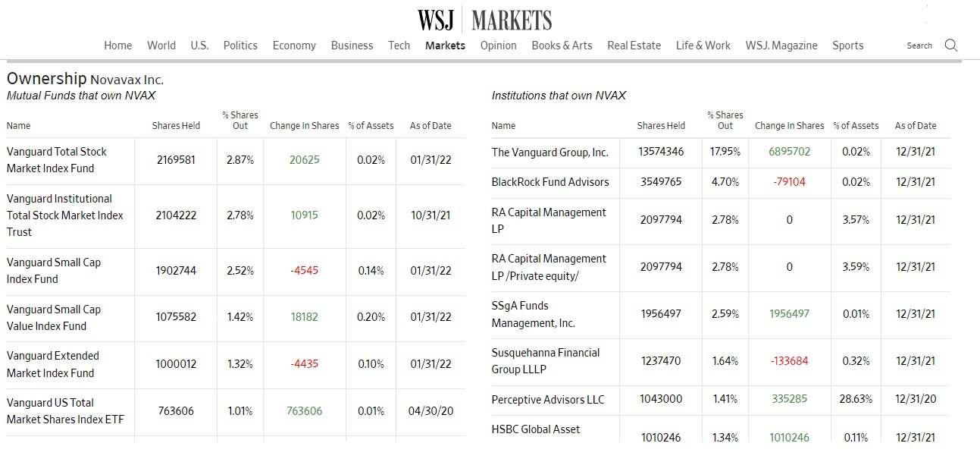The image size is (980, 462).
Task: Click institutions Change In Shares header
Action: pyautogui.click(x=789, y=126)
